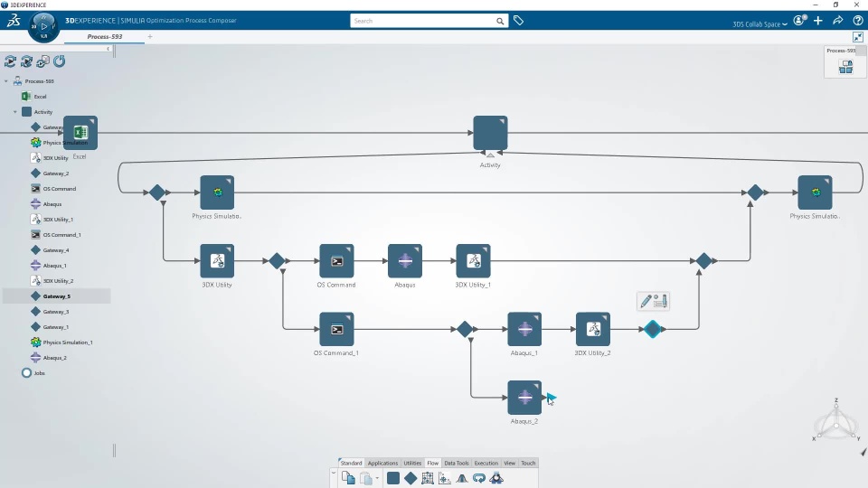Select the Process-593 document tab
Screen dimensions: 868x488
(x=105, y=36)
